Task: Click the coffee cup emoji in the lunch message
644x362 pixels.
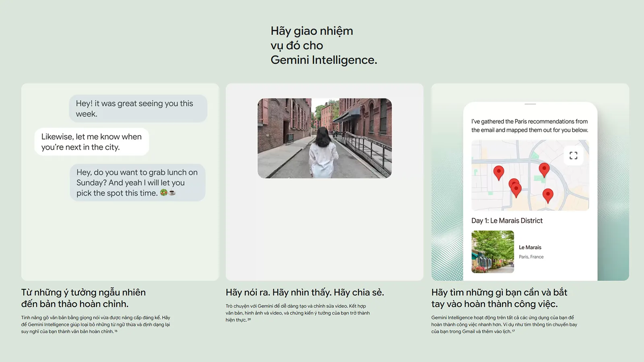Action: click(x=172, y=193)
